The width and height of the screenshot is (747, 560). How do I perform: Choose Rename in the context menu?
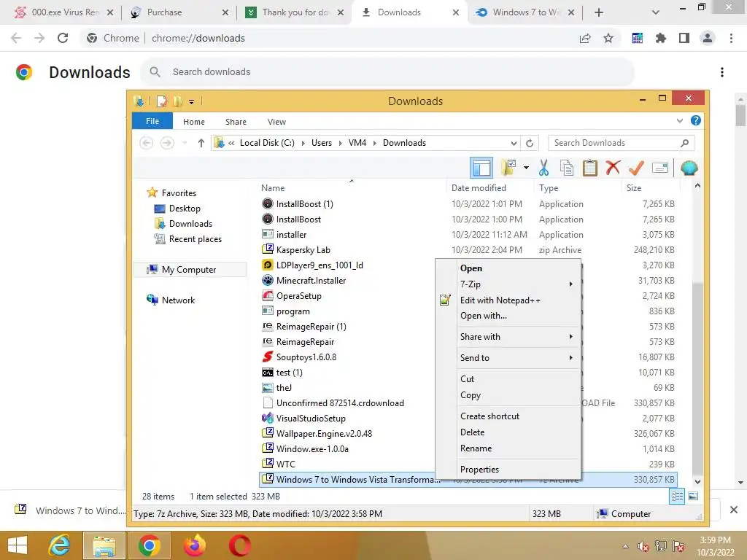pyautogui.click(x=508, y=448)
